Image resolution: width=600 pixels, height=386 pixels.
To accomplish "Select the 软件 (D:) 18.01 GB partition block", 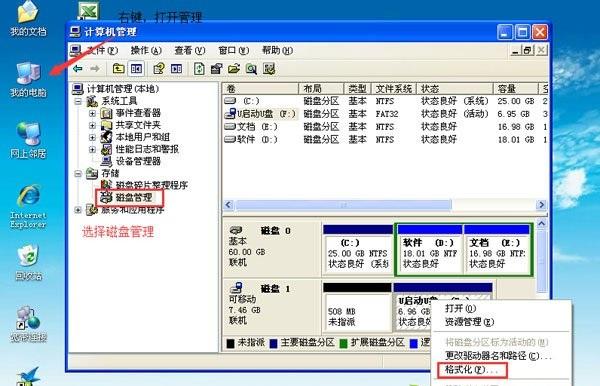I will [x=429, y=250].
